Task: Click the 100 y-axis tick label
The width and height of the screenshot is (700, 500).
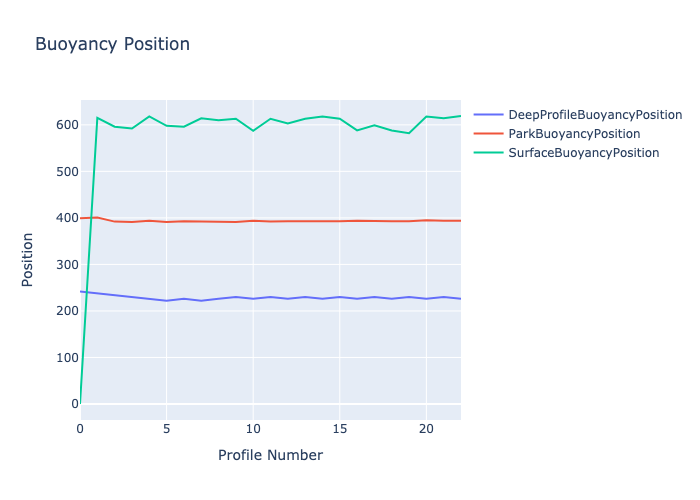Action: (68, 357)
